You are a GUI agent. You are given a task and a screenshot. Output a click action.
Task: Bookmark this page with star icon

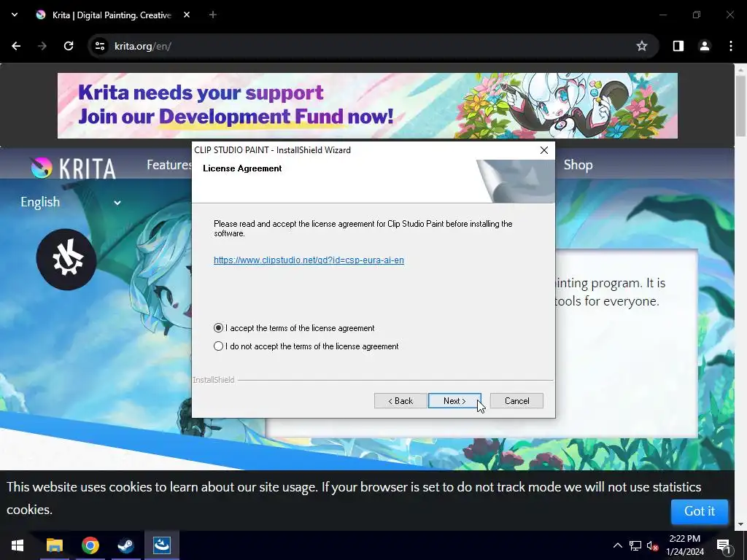[642, 46]
